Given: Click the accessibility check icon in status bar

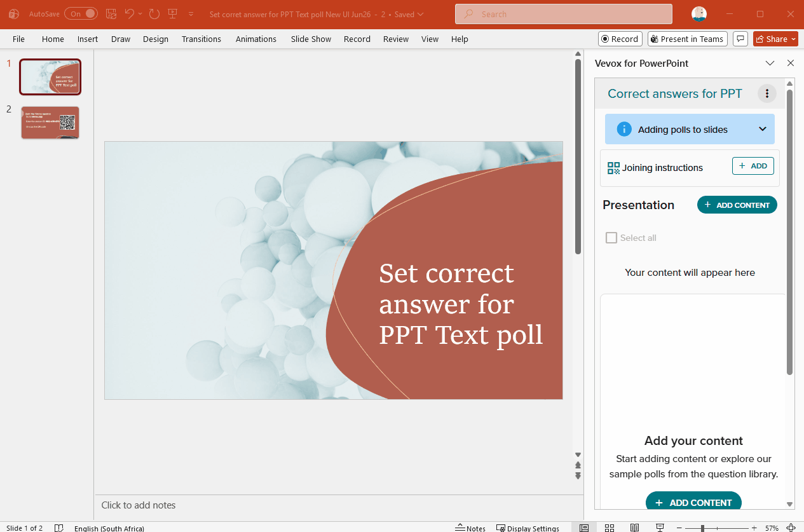Looking at the screenshot, I should point(59,528).
